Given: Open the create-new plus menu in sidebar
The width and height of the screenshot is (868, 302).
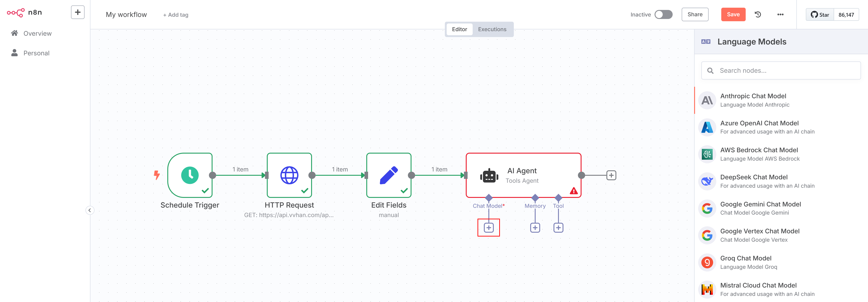Looking at the screenshot, I should pos(78,12).
